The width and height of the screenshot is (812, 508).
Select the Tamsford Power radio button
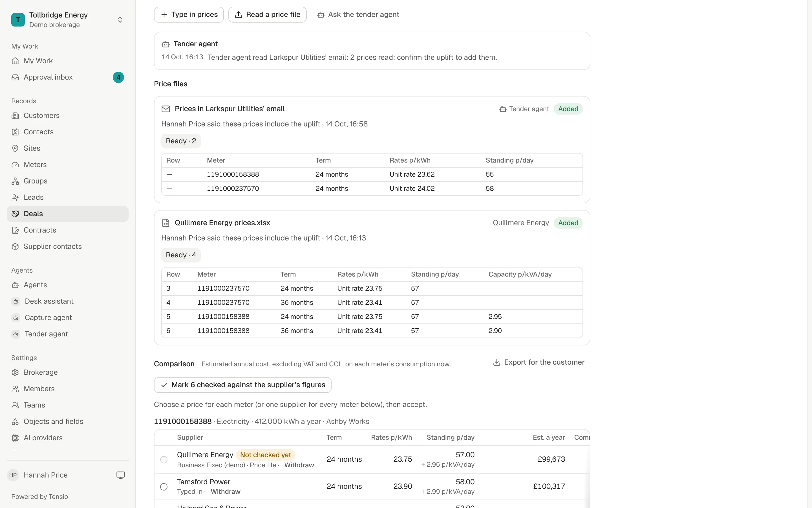pyautogui.click(x=164, y=487)
